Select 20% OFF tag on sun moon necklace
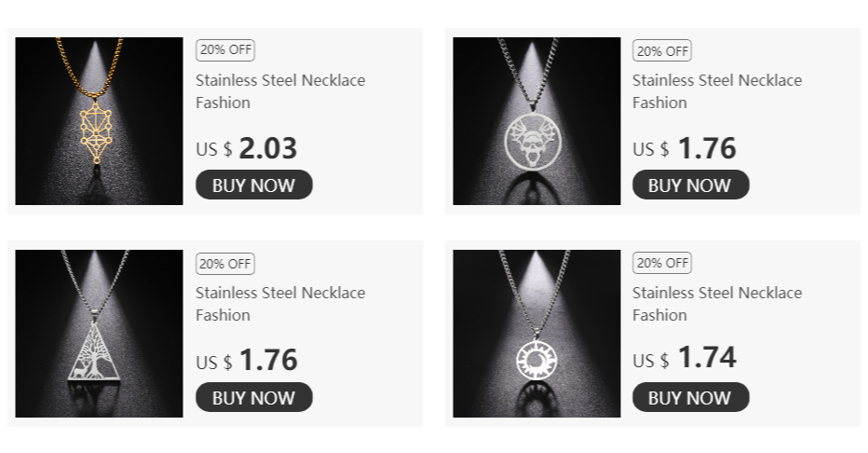The height and width of the screenshot is (453, 868). [x=662, y=263]
